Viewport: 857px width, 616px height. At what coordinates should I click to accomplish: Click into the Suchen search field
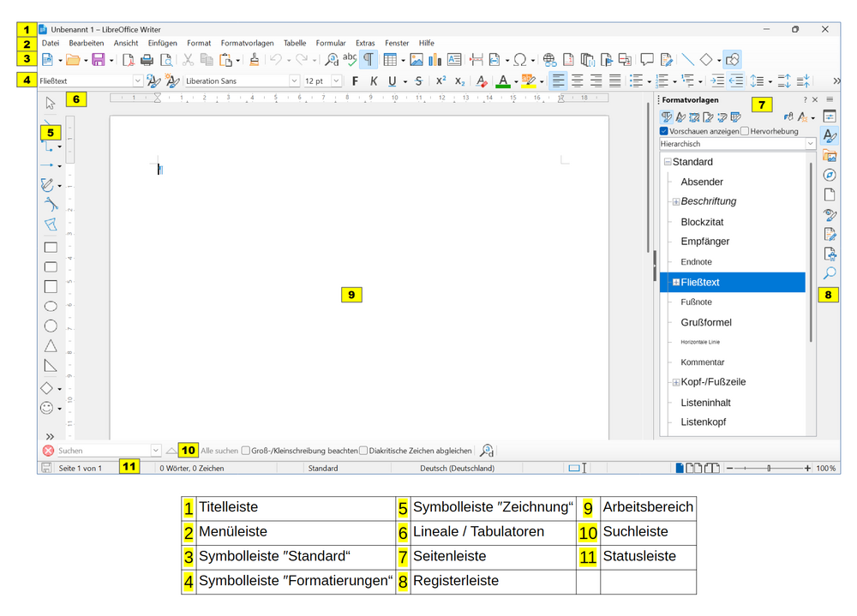[x=102, y=451]
